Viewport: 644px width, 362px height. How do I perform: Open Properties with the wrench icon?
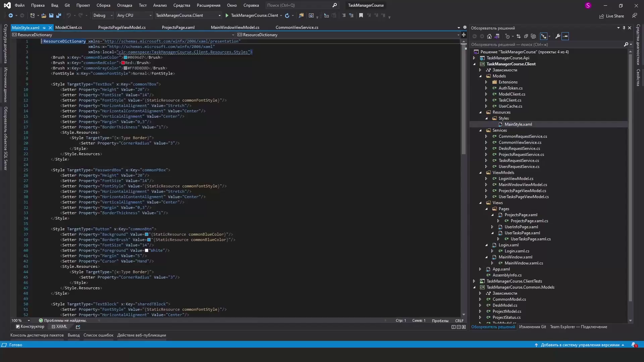tap(558, 36)
